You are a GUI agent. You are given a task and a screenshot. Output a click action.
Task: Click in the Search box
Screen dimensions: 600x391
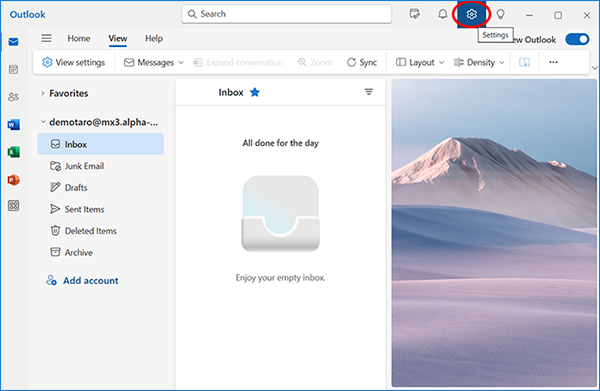287,14
